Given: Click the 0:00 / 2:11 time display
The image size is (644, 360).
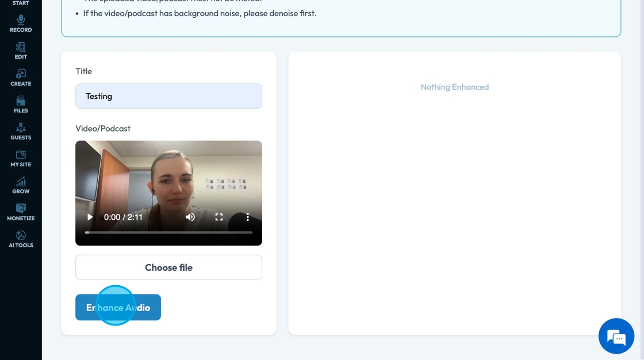Looking at the screenshot, I should click(123, 217).
